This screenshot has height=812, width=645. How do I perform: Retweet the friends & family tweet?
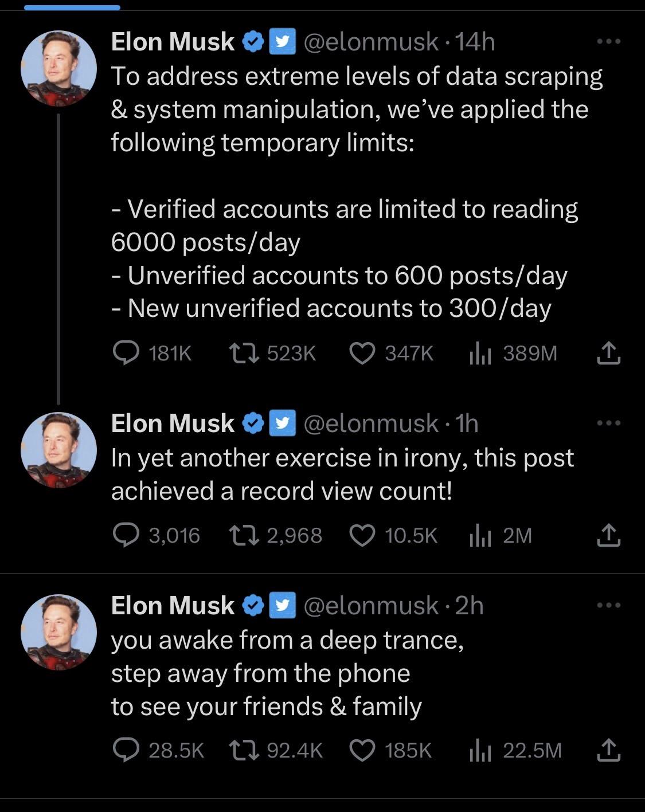coord(244,750)
